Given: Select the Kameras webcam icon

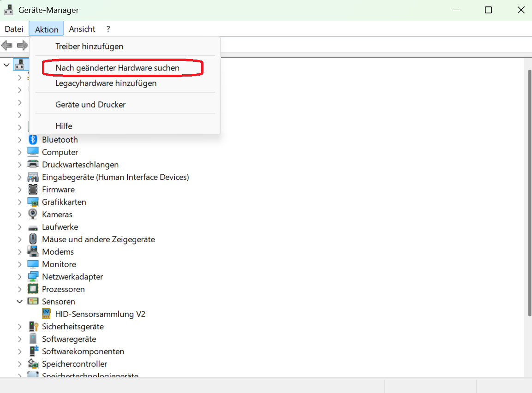Looking at the screenshot, I should (33, 214).
